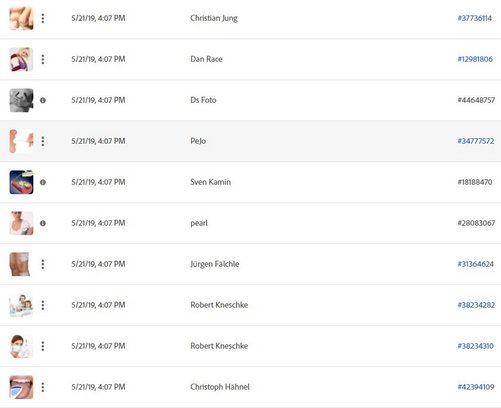
Task: Click the Christian Jung asset thumbnail
Action: point(21,18)
